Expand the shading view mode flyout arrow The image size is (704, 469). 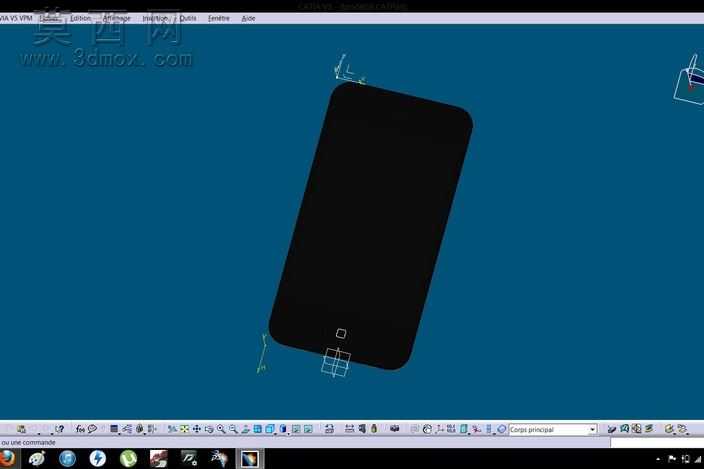point(288,433)
